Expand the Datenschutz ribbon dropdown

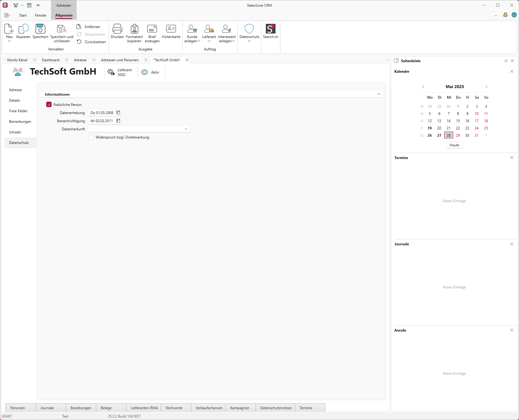click(249, 41)
